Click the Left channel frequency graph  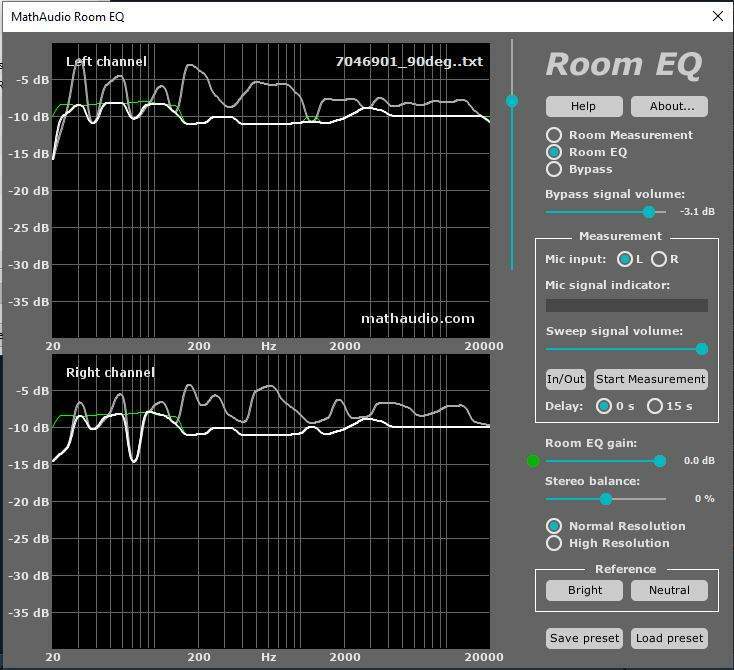pos(271,190)
